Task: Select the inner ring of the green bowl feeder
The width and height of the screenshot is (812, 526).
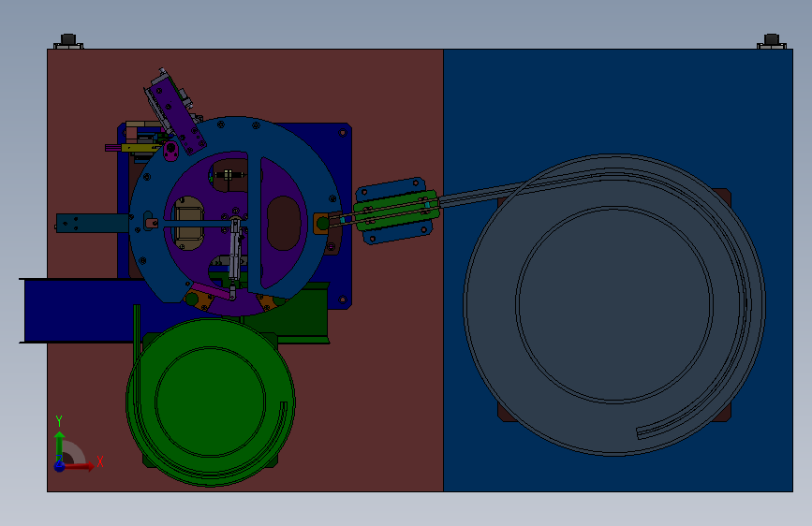Action: coord(210,402)
